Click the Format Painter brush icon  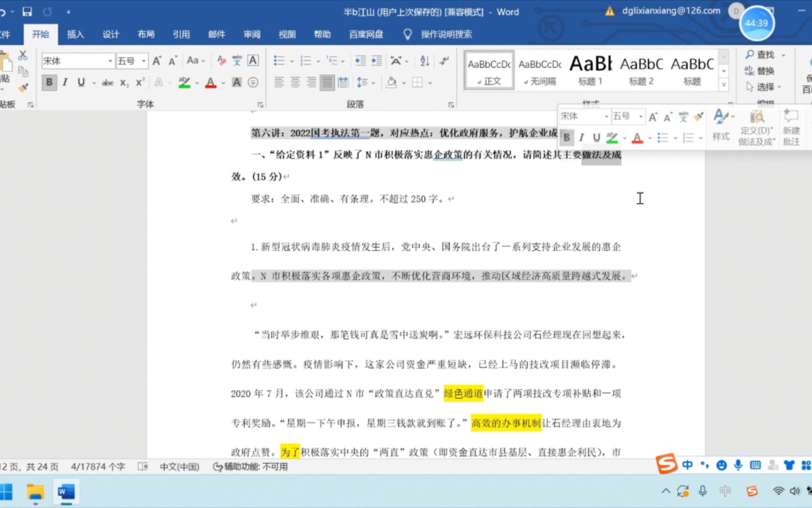23,87
